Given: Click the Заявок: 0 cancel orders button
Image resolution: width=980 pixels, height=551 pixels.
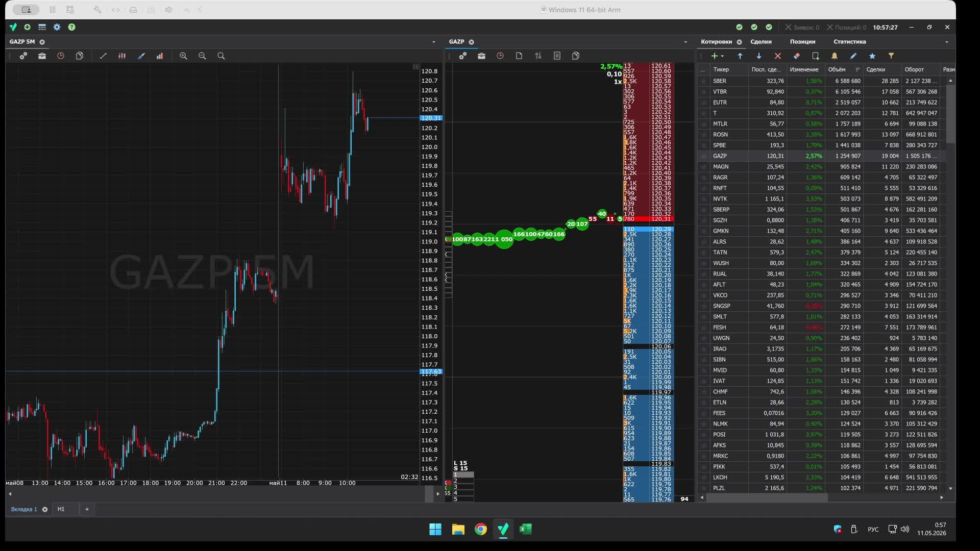Looking at the screenshot, I should 802,27.
